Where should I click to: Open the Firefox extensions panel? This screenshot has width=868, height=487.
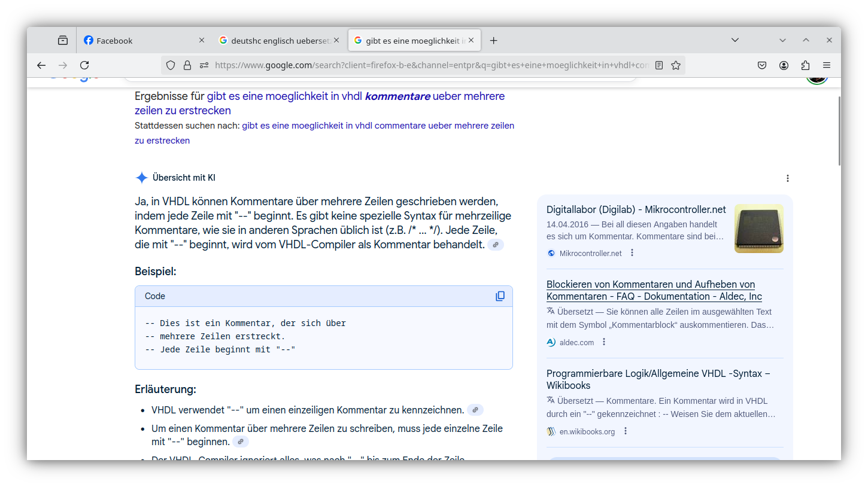click(x=805, y=65)
